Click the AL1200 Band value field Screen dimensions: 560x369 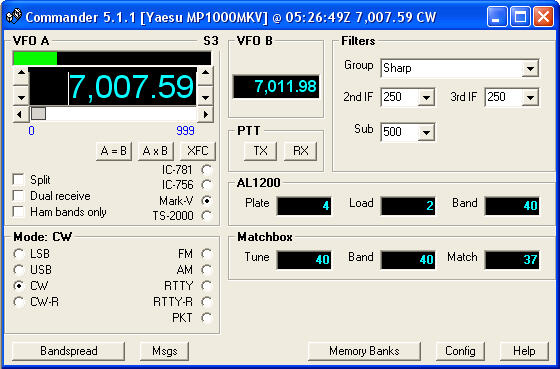(512, 206)
